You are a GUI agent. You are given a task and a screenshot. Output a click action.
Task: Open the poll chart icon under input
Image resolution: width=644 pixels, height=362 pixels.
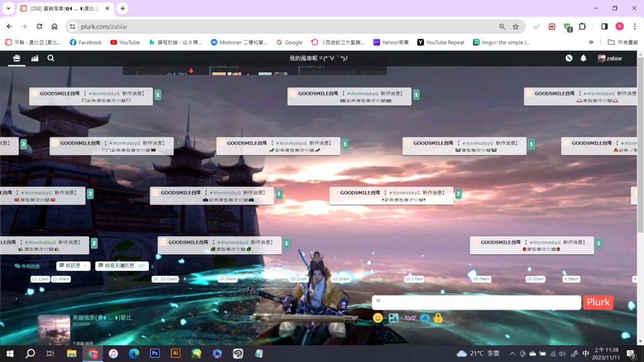[425, 318]
